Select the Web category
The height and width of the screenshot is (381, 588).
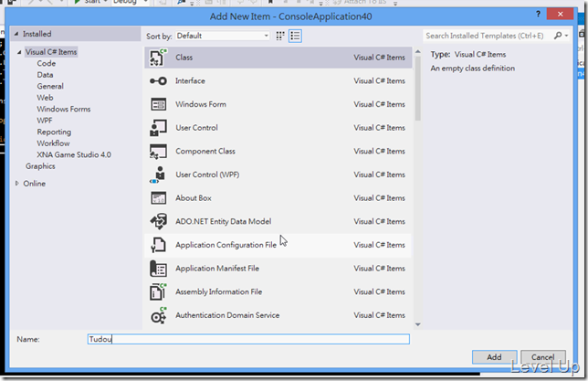click(x=45, y=98)
